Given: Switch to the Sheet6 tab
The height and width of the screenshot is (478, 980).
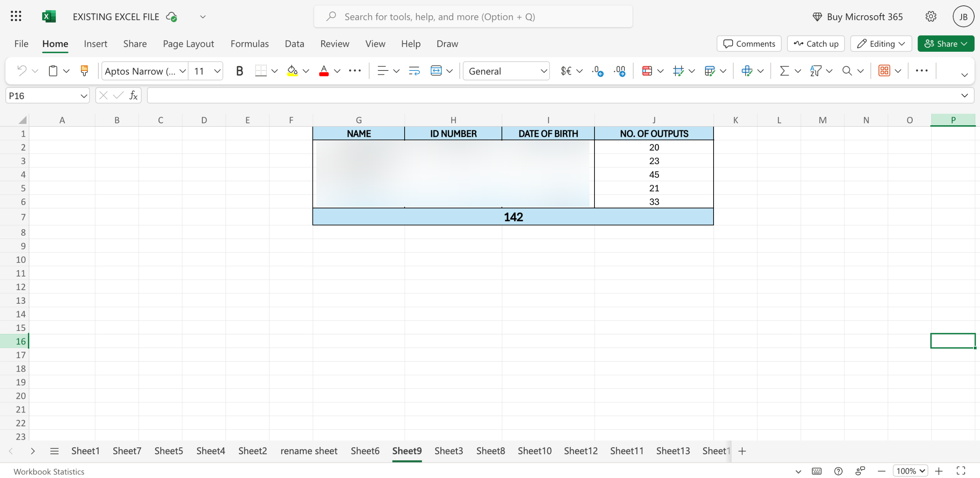Looking at the screenshot, I should tap(365, 451).
